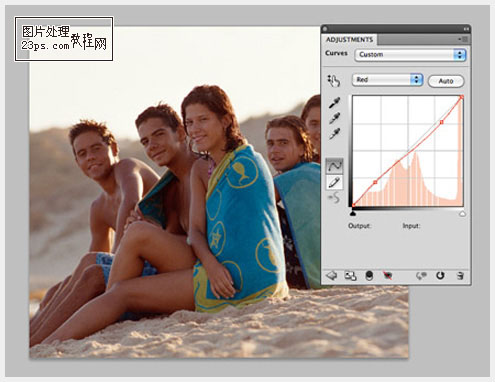Select the edit points curve tool
The height and width of the screenshot is (382, 495).
click(x=334, y=165)
